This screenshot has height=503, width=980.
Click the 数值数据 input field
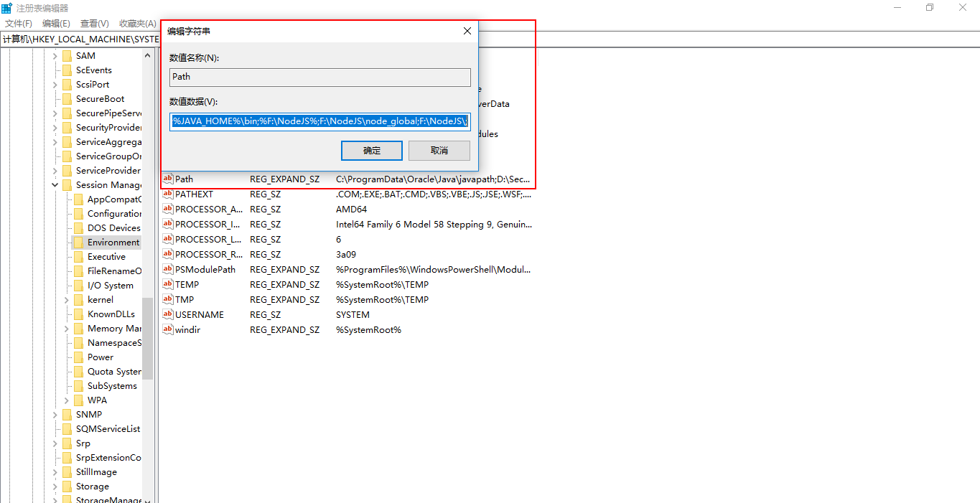(320, 121)
